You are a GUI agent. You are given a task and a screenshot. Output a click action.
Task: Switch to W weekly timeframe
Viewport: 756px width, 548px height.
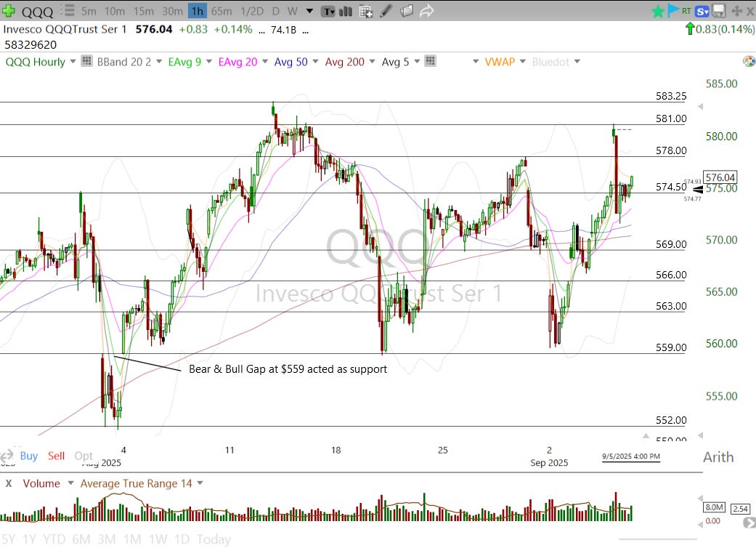[292, 11]
